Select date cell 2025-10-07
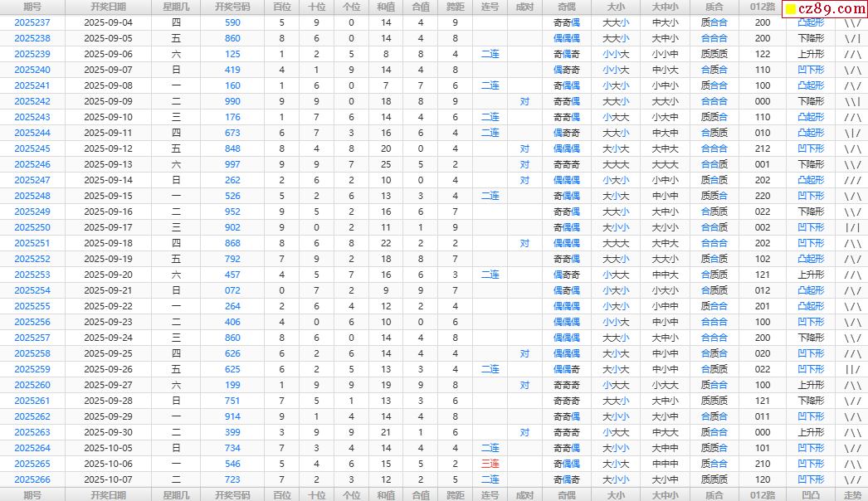This screenshot has width=868, height=501. [x=109, y=479]
